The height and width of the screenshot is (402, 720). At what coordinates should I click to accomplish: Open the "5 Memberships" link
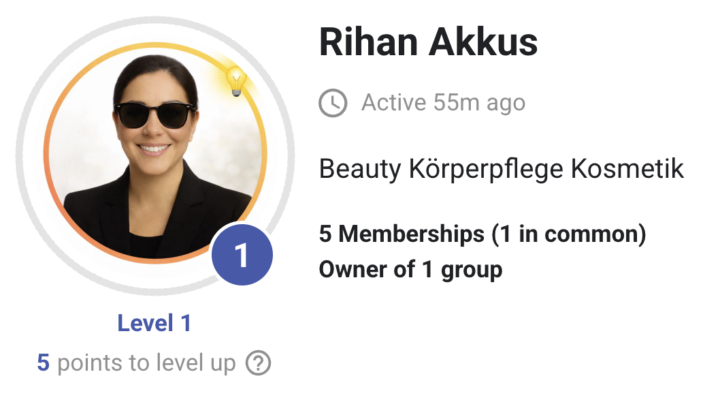click(x=401, y=235)
